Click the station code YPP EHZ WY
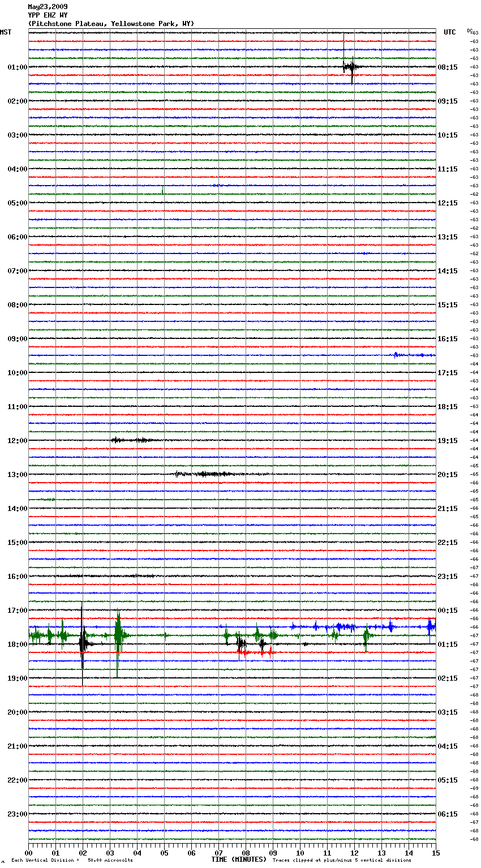 point(48,15)
